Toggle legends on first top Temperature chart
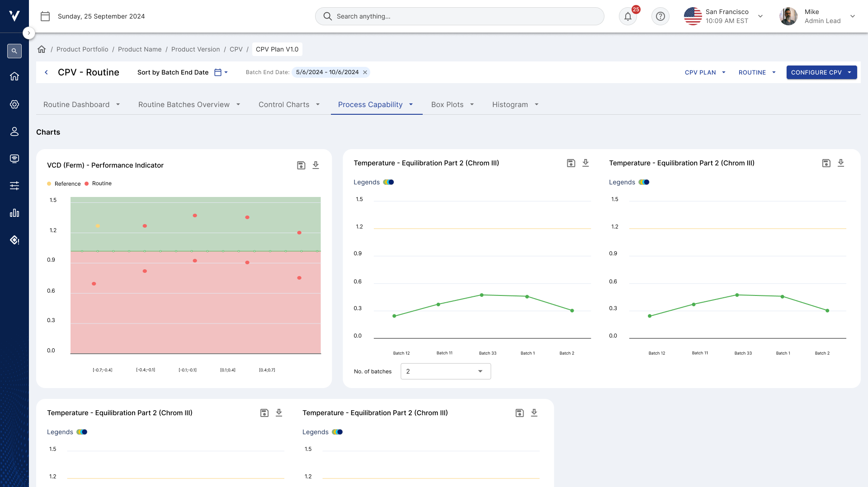 click(x=388, y=182)
